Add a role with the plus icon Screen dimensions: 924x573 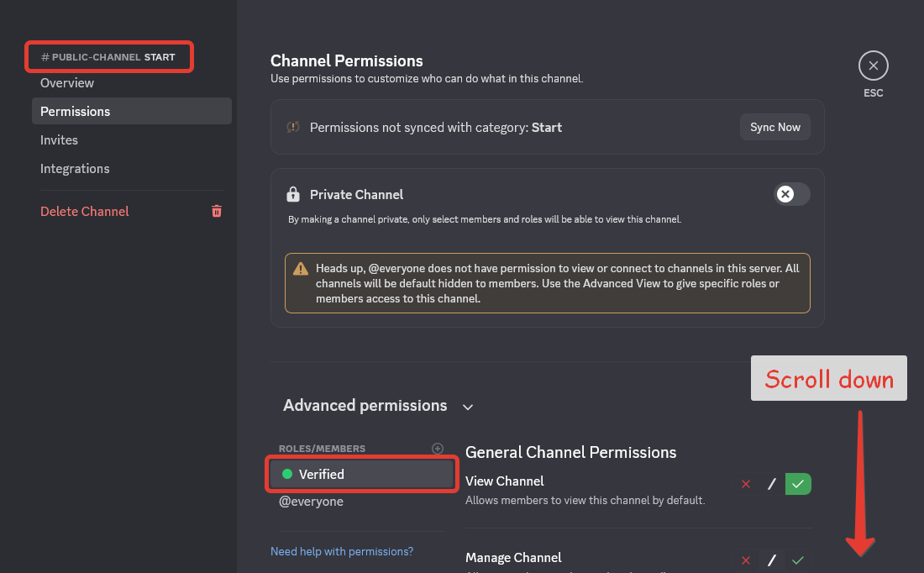[x=437, y=449]
